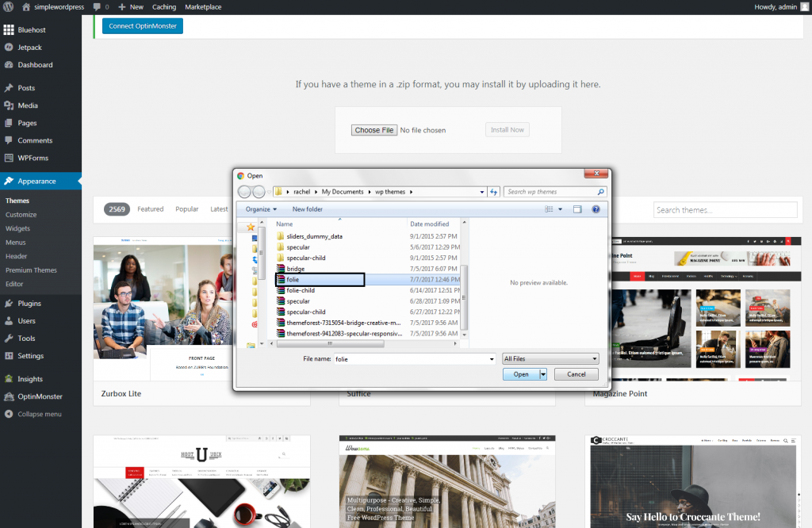Open Marketplace in the admin bar
Image resolution: width=812 pixels, height=528 pixels.
click(203, 6)
